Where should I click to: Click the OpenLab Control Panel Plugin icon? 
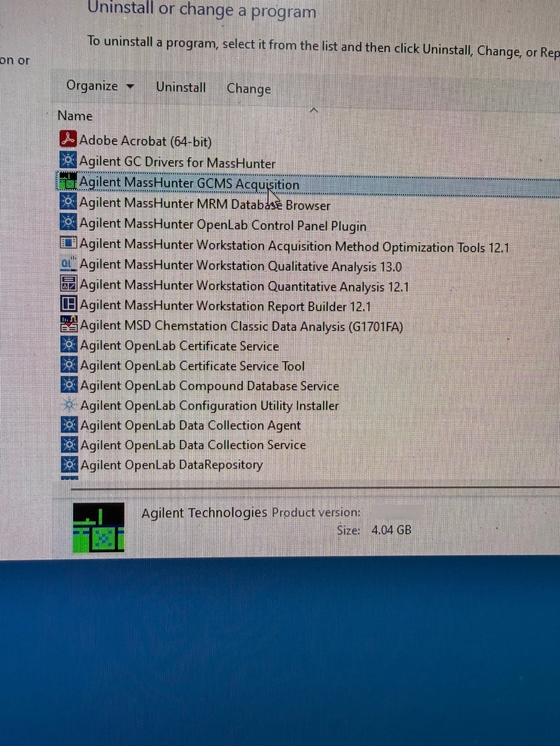point(68,222)
